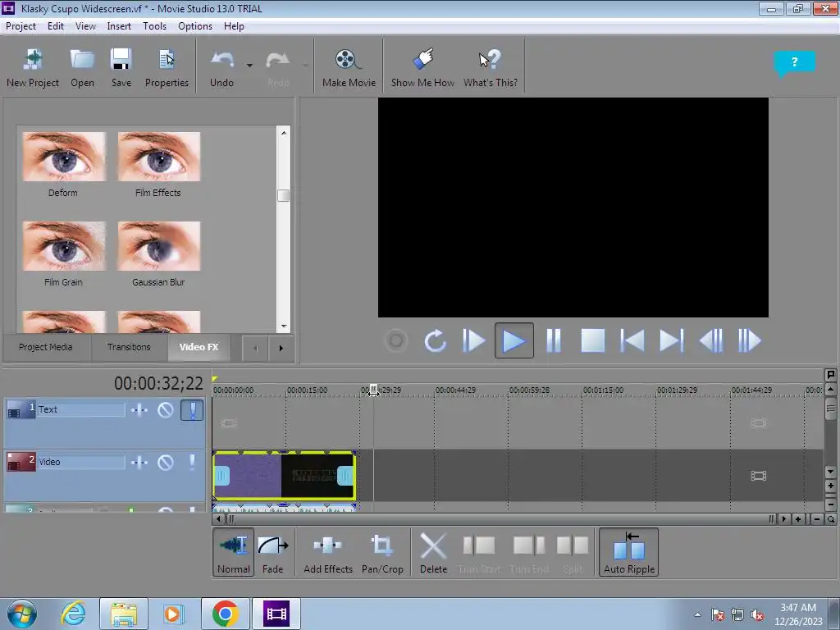
Task: Launch Internet Explorer from taskbar
Action: 72,614
